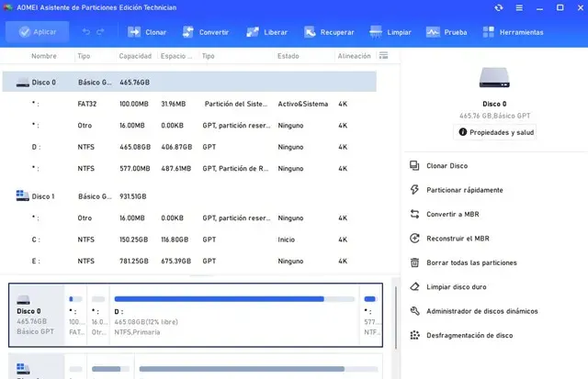Sort by the Nombre column header
Screen dimensions: 588x379
[x=44, y=56]
